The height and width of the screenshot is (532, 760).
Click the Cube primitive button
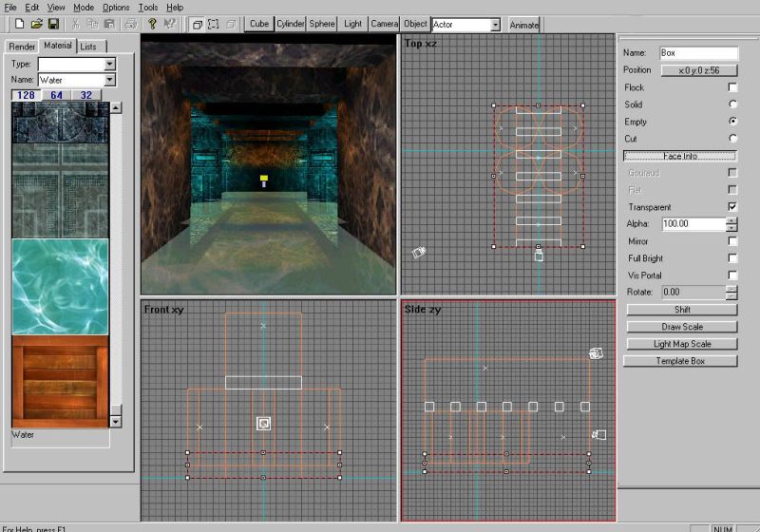259,24
